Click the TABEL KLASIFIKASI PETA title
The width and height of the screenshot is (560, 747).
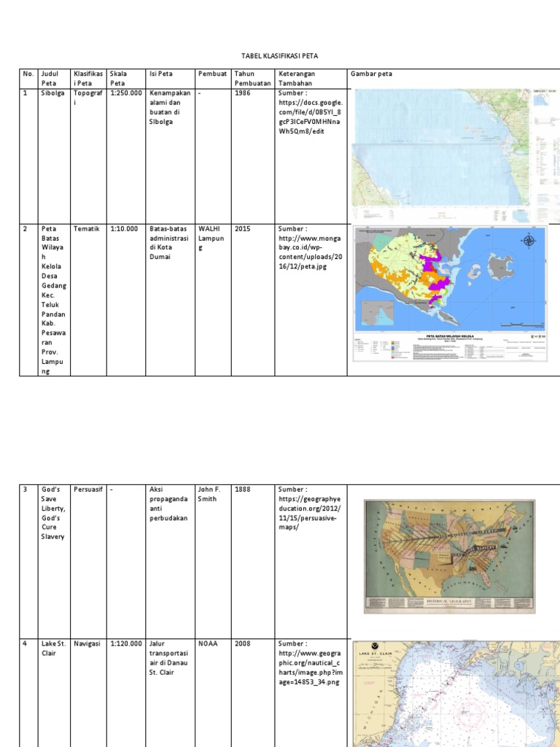coord(279,55)
